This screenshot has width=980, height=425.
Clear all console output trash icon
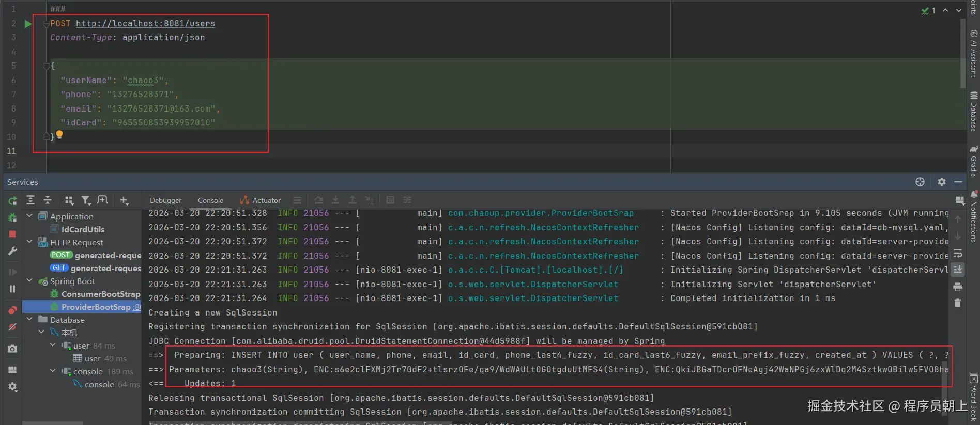click(958, 303)
